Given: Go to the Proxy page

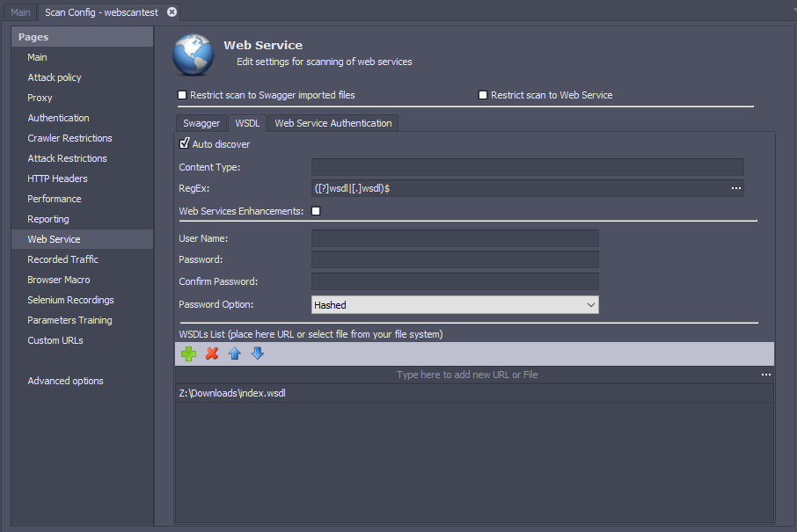Looking at the screenshot, I should tap(83, 98).
